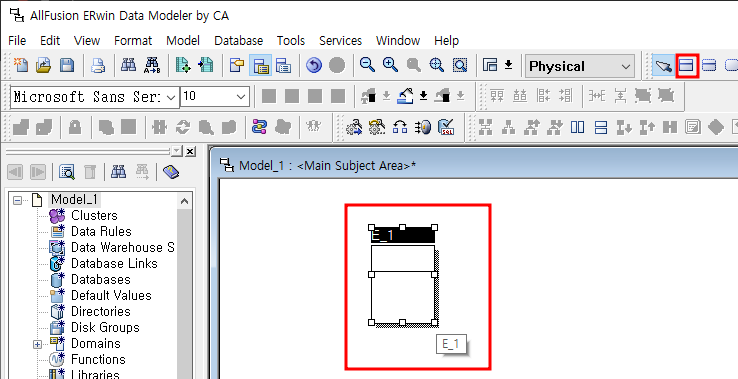Click the Fit Model zoom icon
The width and height of the screenshot is (738, 379).
click(436, 65)
